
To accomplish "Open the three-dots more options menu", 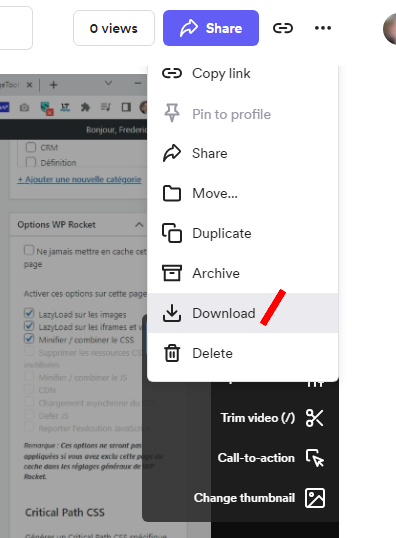I will click(323, 28).
